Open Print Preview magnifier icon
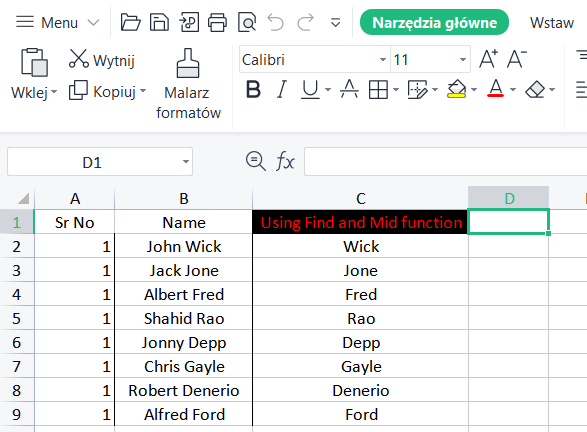 coord(247,22)
